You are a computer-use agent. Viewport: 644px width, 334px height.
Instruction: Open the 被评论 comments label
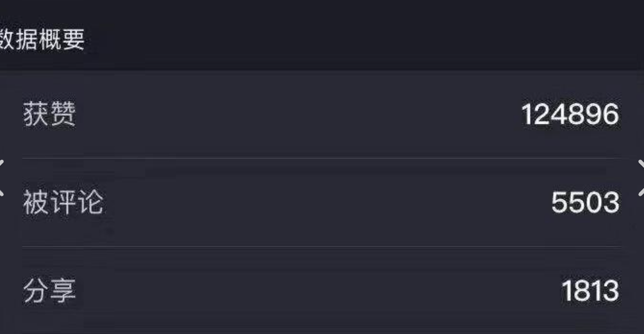click(x=63, y=202)
